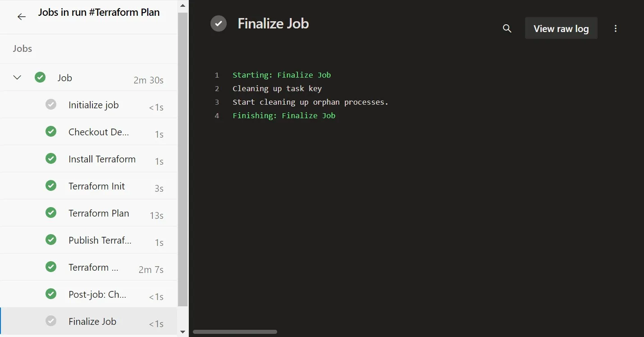
Task: Collapse the Job tree chevron
Action: click(17, 78)
